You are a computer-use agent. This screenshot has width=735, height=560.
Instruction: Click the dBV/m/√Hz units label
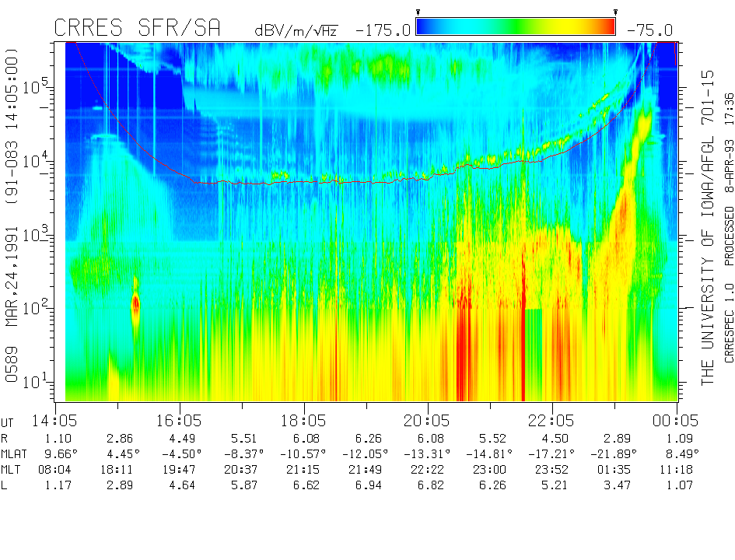(x=298, y=30)
